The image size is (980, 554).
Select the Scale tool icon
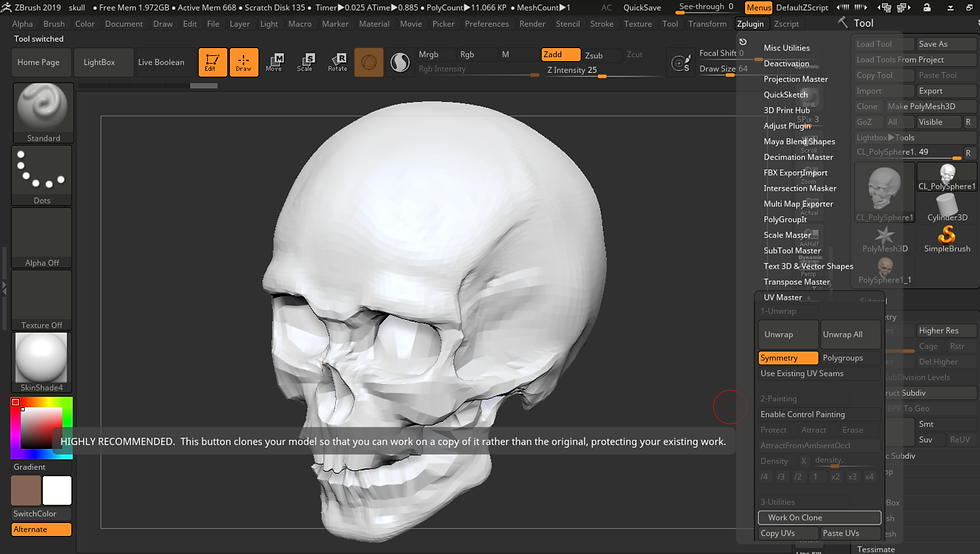tap(305, 63)
